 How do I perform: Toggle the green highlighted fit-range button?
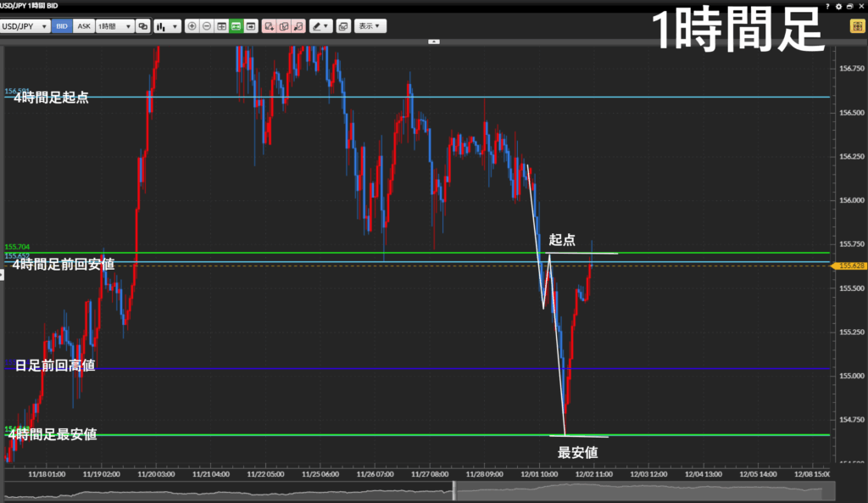pyautogui.click(x=236, y=26)
